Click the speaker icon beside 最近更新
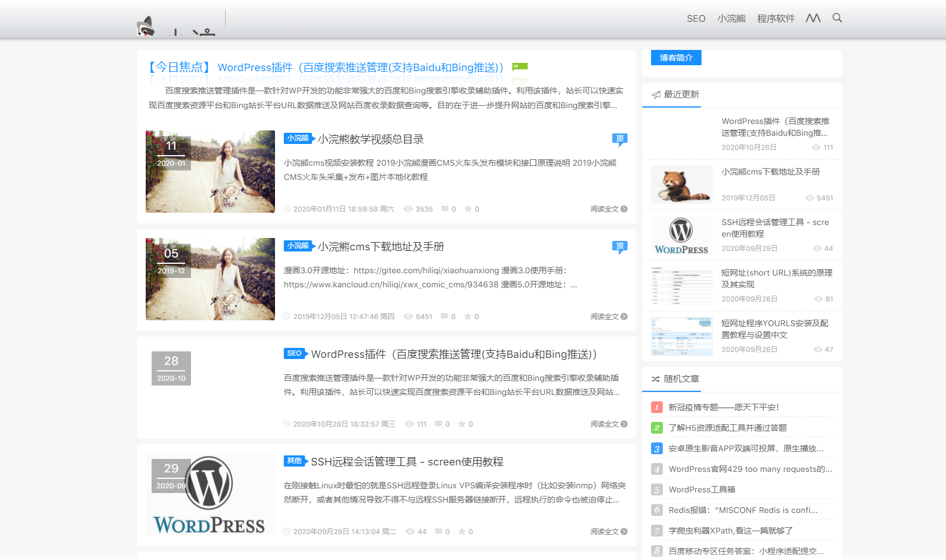The image size is (946, 560). [655, 95]
